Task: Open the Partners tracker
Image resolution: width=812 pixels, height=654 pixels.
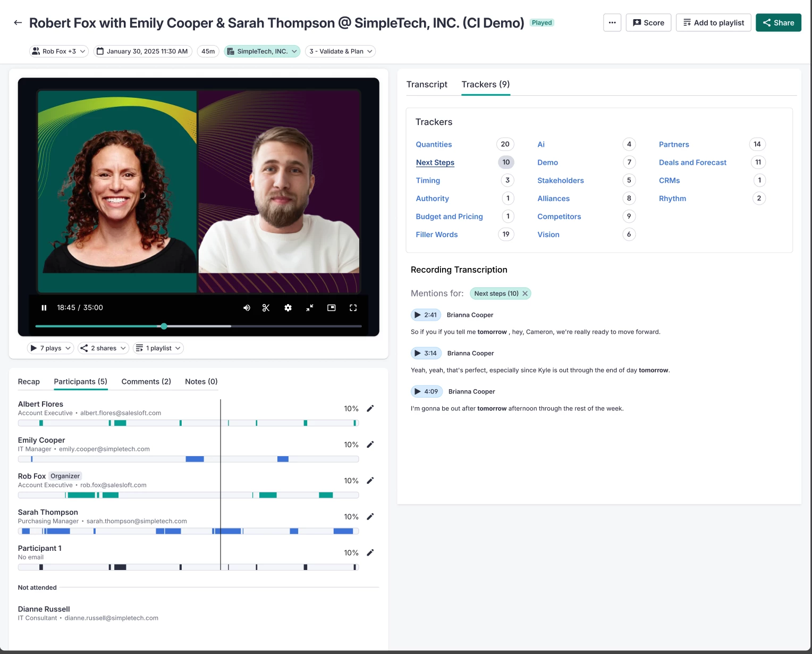Action: pos(674,145)
